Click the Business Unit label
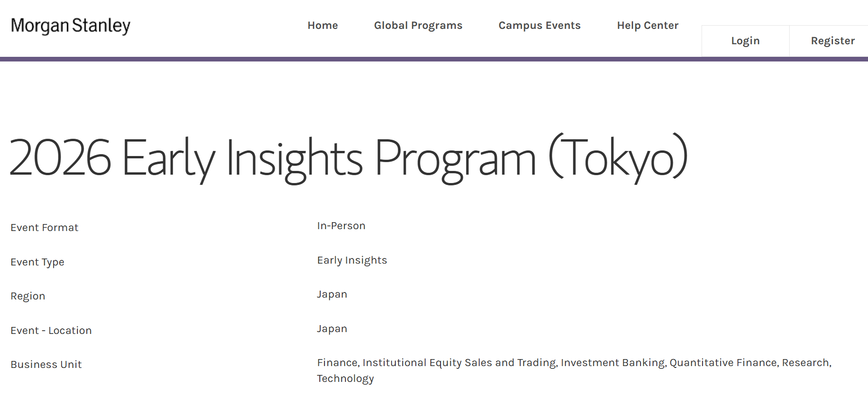 [x=46, y=365]
